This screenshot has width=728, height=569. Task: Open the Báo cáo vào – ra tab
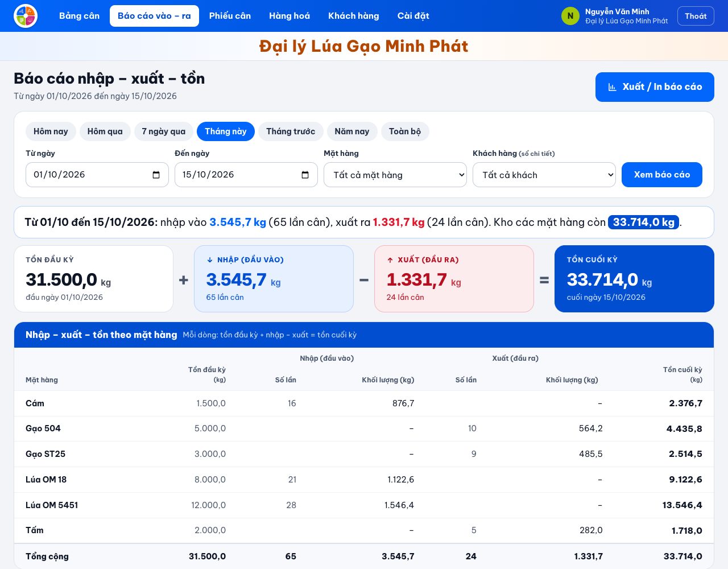pyautogui.click(x=154, y=16)
